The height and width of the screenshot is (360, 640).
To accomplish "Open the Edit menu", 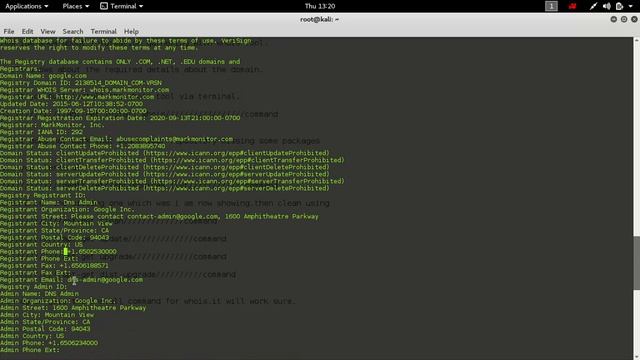I will coord(27,31).
